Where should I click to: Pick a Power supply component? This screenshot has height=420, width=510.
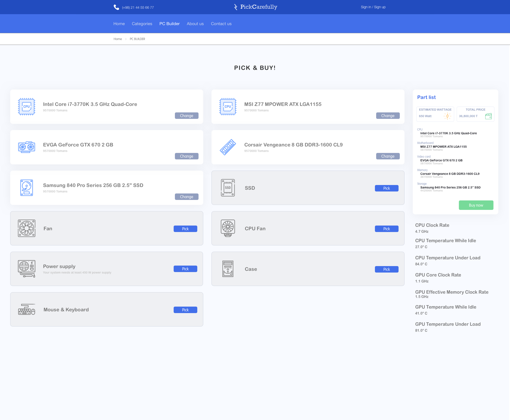tap(185, 269)
